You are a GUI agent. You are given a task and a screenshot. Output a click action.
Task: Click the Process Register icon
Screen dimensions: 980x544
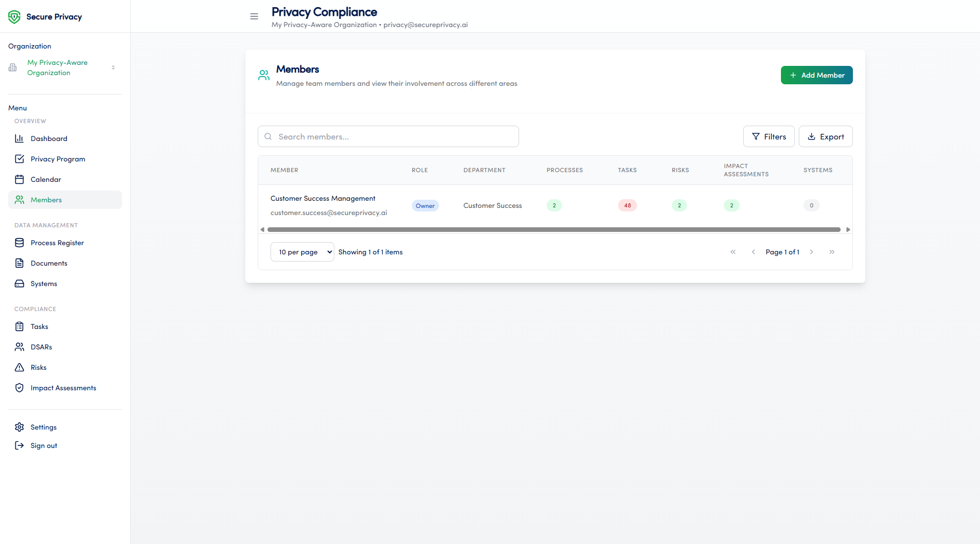[x=19, y=243]
